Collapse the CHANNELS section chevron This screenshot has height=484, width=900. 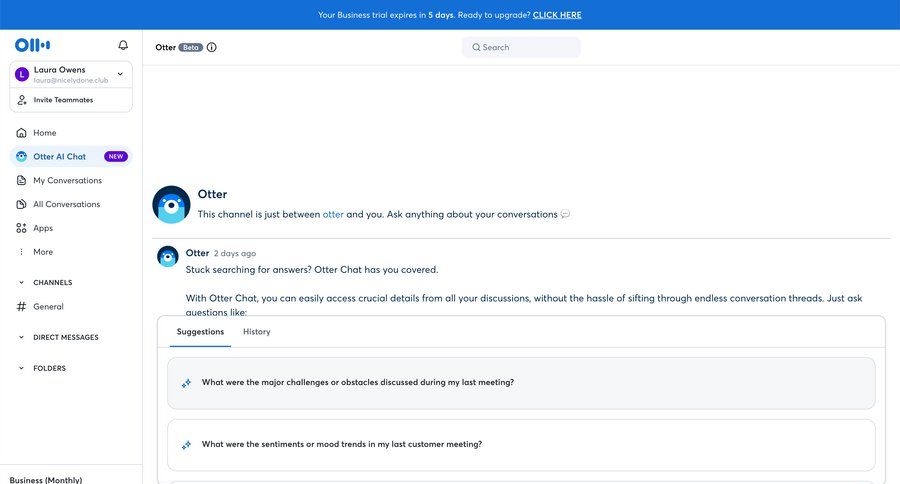pyautogui.click(x=21, y=282)
